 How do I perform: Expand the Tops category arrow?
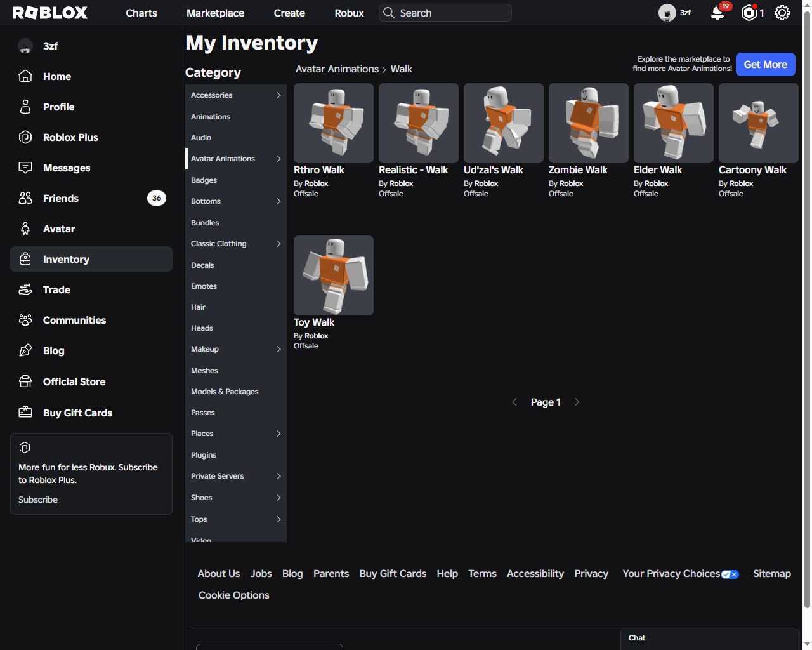click(x=278, y=519)
